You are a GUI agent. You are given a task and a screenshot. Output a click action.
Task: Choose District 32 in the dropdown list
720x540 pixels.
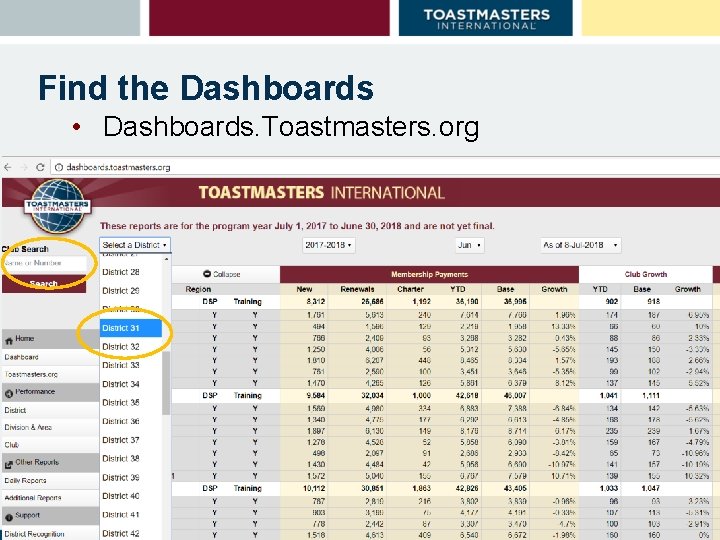(131, 347)
